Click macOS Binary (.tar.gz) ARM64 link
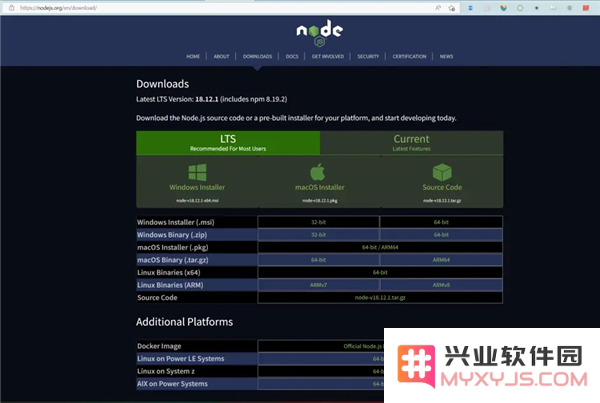This screenshot has height=403, width=600. pyautogui.click(x=441, y=260)
